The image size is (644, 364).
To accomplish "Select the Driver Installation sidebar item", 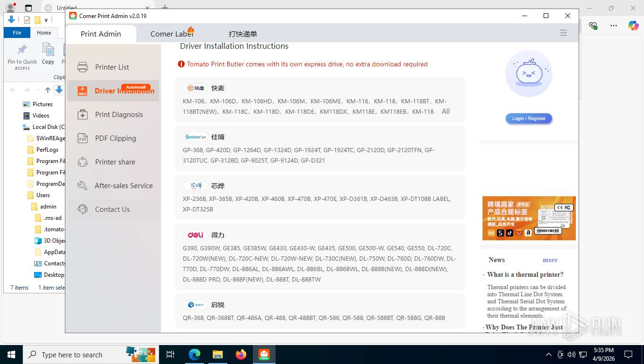I will point(113,91).
